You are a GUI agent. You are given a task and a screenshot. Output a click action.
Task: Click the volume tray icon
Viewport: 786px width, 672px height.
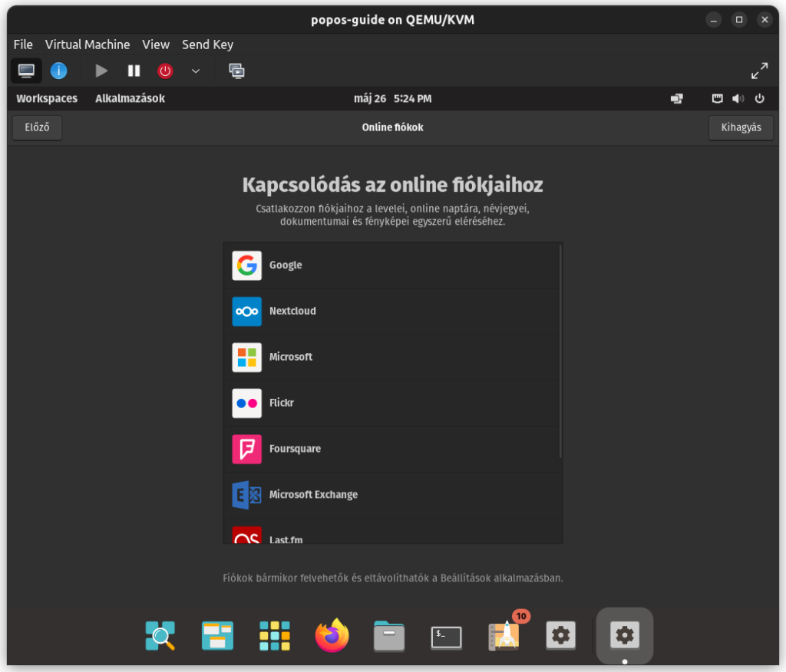[738, 99]
